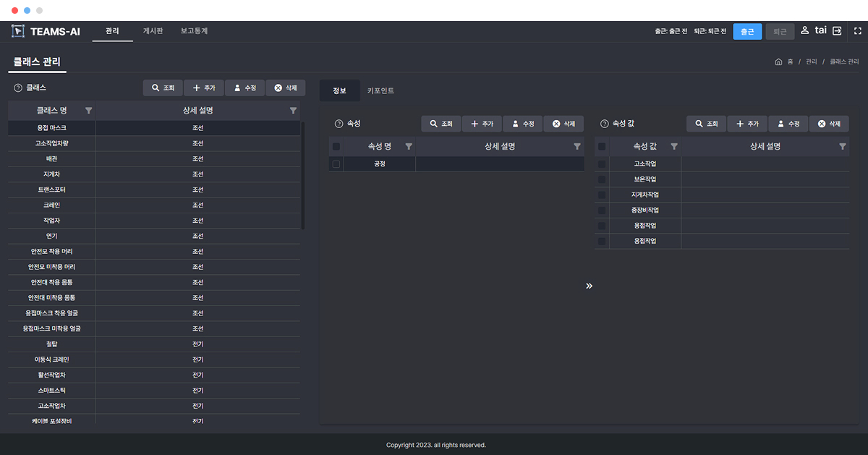The image size is (868, 455).
Task: Open the 게시판 menu item
Action: [x=153, y=31]
